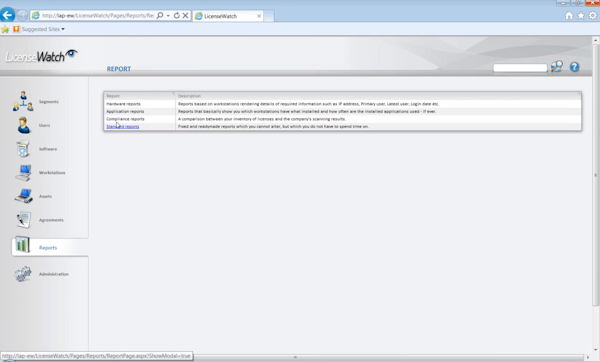
Task: Select the Hardware reports row
Action: [342, 104]
